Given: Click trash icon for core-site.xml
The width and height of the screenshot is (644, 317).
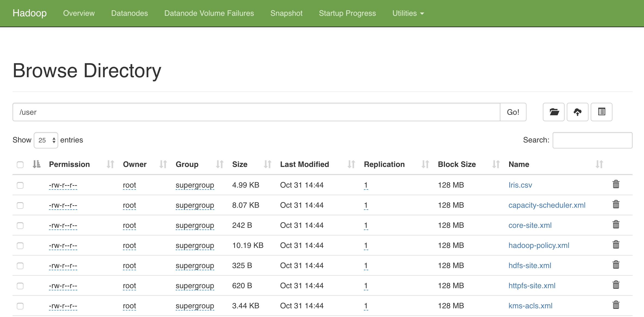Looking at the screenshot, I should point(616,225).
